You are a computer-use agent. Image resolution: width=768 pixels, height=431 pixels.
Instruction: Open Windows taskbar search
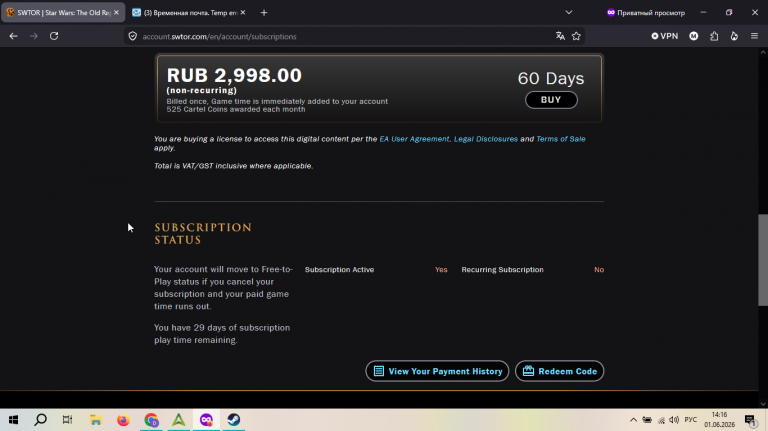(x=41, y=420)
